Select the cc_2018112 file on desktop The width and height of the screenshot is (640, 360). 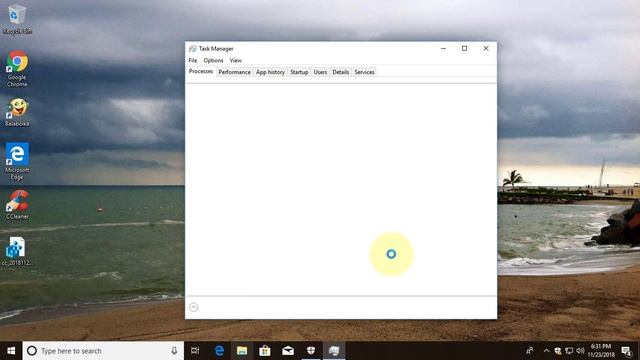(17, 252)
